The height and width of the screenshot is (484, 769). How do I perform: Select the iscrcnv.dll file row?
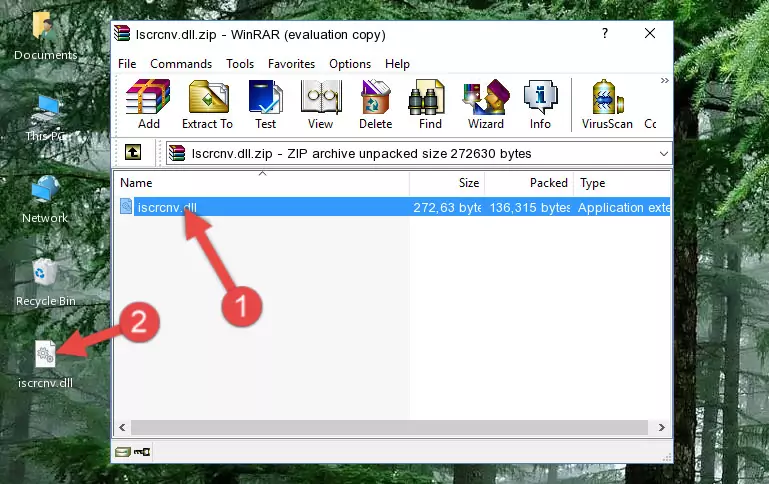pos(394,207)
